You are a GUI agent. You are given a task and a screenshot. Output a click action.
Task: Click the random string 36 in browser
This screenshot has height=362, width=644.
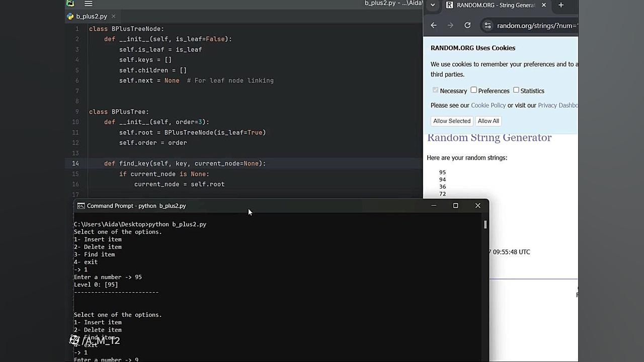[442, 187]
